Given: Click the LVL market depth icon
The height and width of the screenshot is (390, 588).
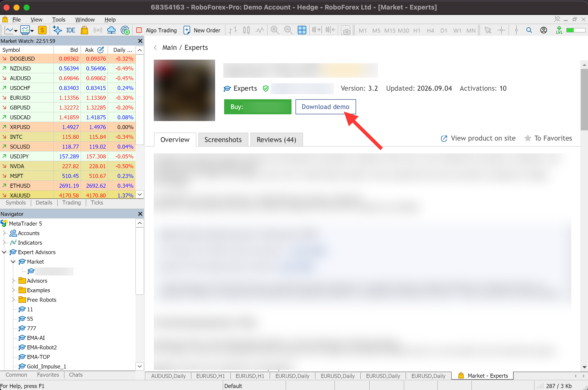Looking at the screenshot, I should (559, 30).
